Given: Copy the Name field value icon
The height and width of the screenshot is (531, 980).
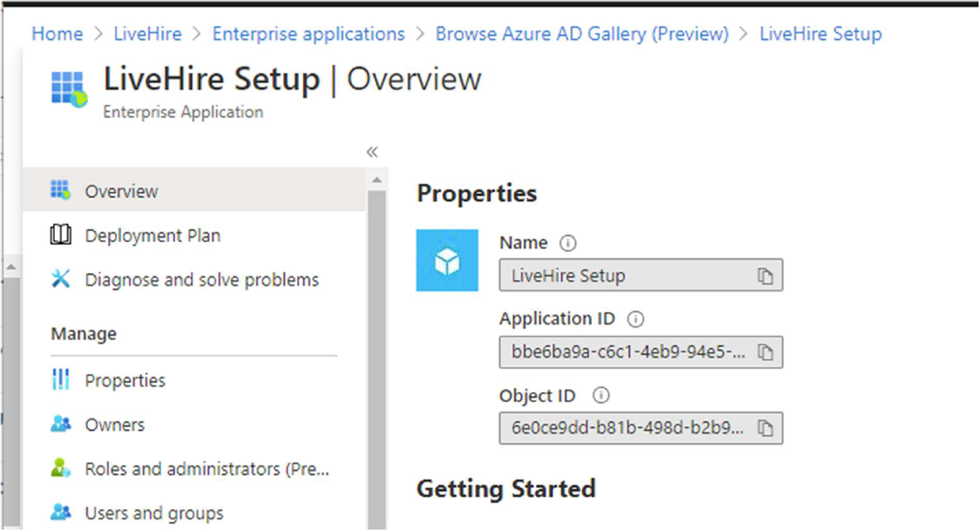Looking at the screenshot, I should point(765,276).
